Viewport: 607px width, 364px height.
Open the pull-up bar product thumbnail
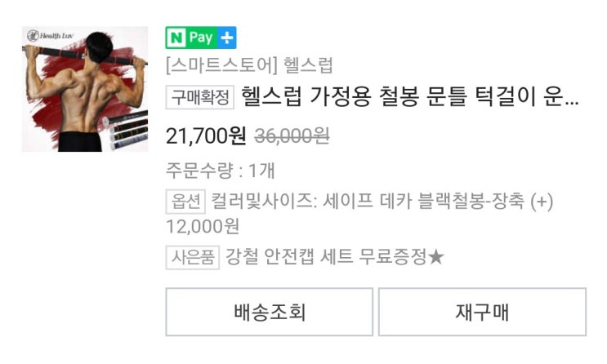tap(85, 89)
